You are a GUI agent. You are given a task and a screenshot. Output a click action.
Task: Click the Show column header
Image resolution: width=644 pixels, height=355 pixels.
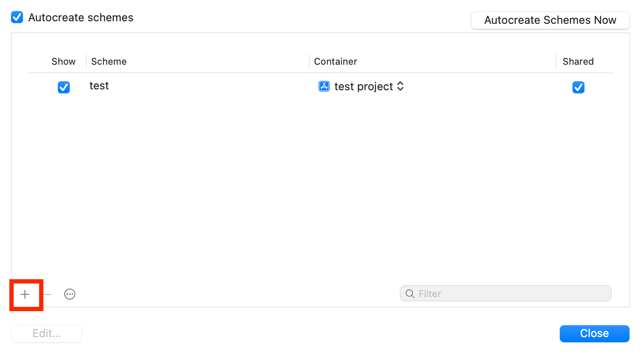click(63, 61)
